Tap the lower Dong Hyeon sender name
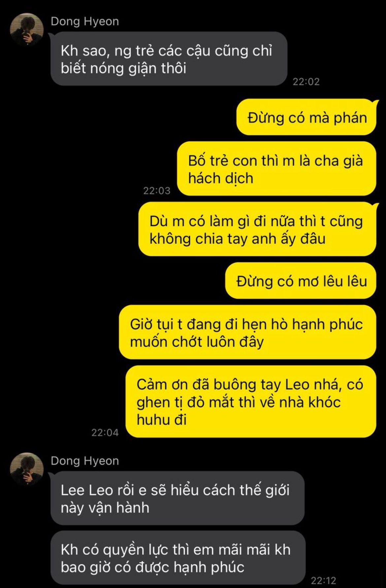 coord(85,461)
